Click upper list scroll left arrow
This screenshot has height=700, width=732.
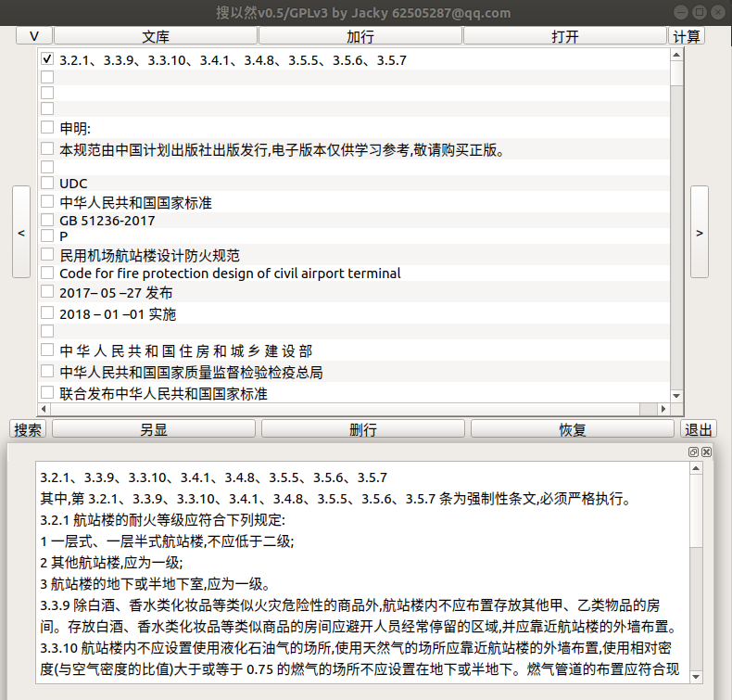tap(44, 409)
